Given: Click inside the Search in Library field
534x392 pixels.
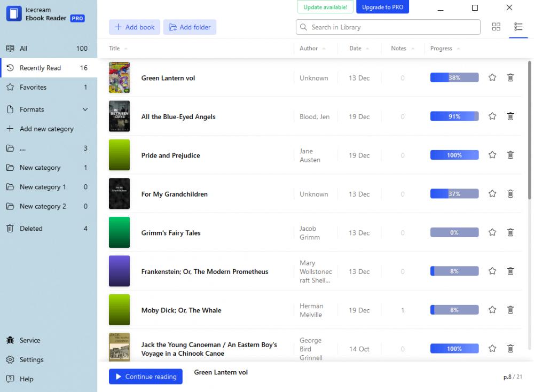Looking at the screenshot, I should coord(388,27).
